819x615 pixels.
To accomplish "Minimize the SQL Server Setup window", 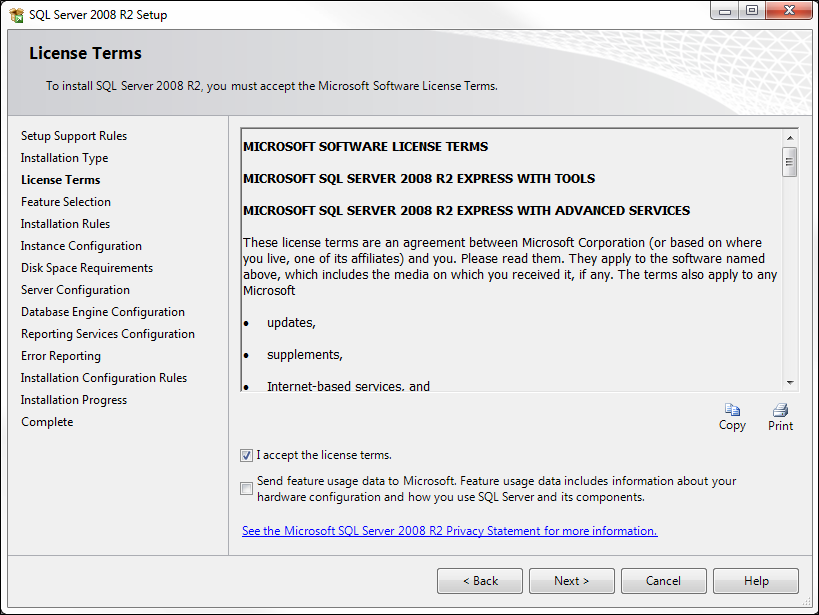I will coord(725,10).
